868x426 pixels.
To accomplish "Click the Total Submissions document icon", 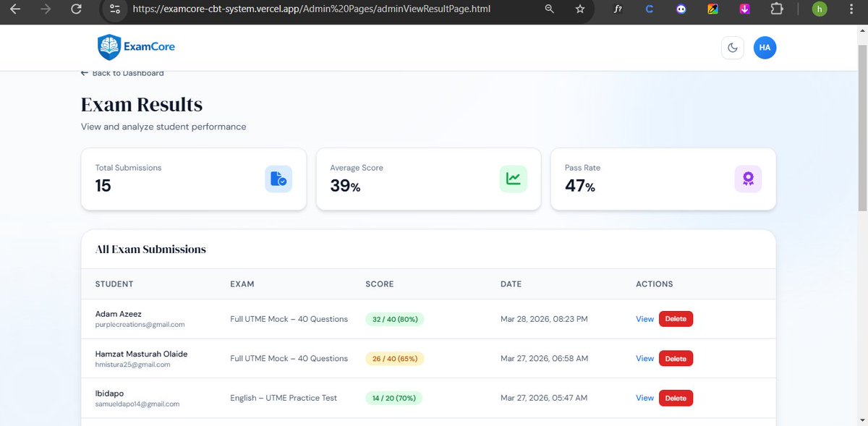I will (x=278, y=179).
